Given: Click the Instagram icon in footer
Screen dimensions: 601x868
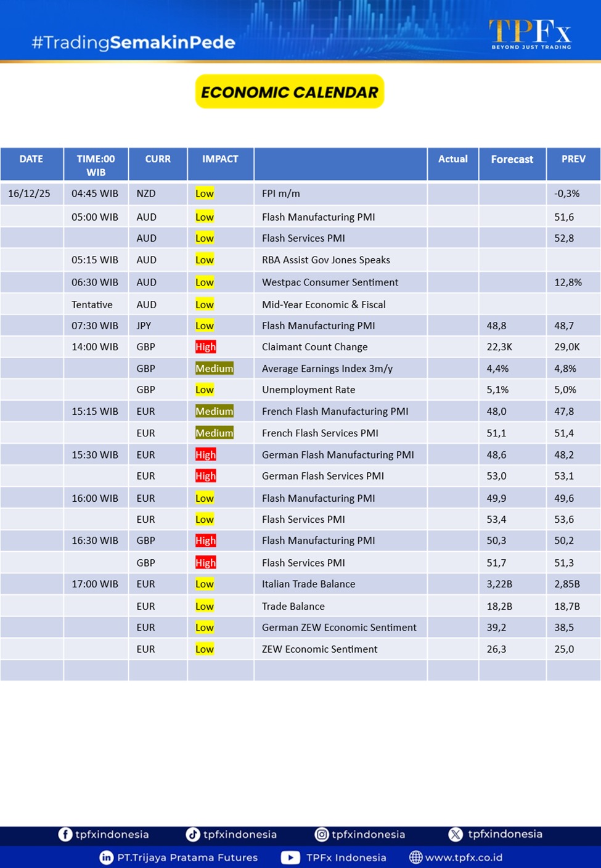Looking at the screenshot, I should tap(322, 834).
